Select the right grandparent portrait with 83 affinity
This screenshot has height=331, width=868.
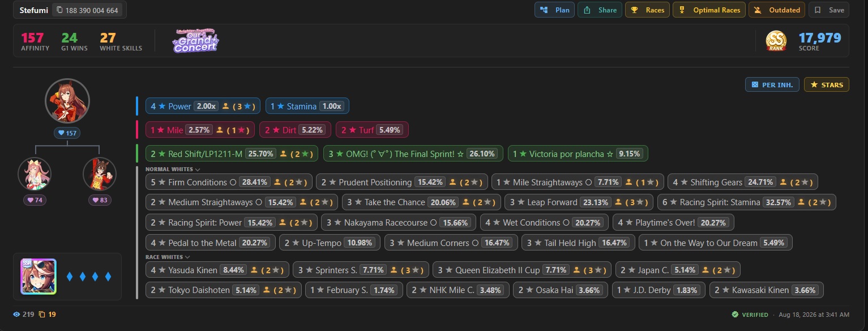100,174
